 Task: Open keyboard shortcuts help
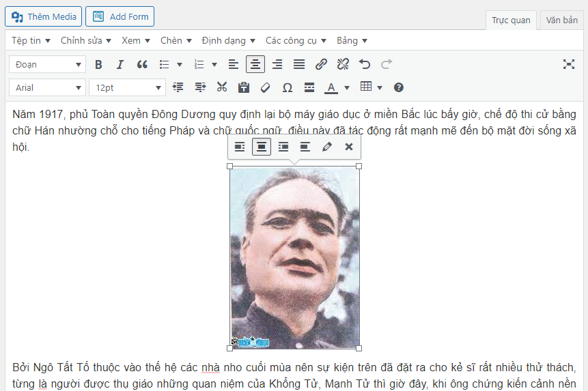[399, 87]
